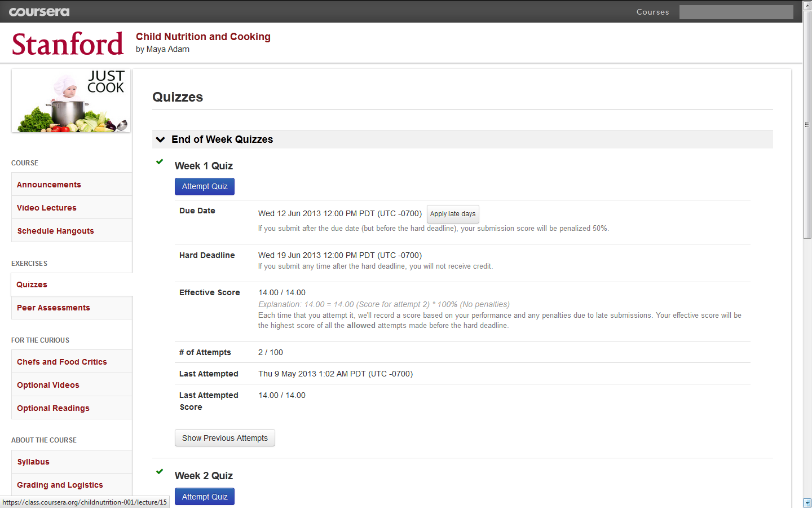Click the scrollbar up arrow
The height and width of the screenshot is (508, 812).
(807, 5)
